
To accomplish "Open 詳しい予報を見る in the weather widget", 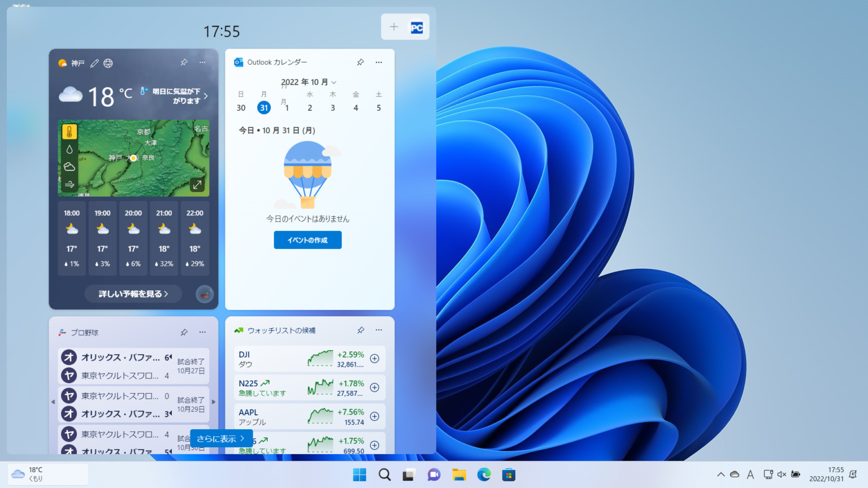I will tap(133, 294).
